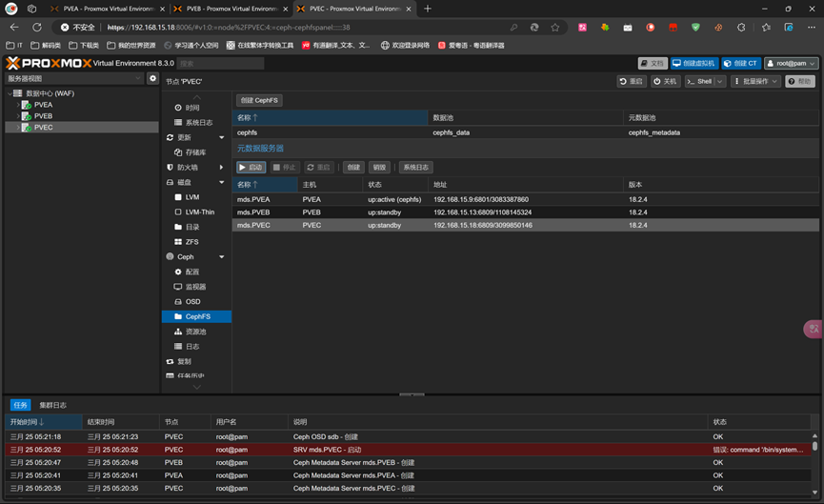Image resolution: width=824 pixels, height=504 pixels.
Task: Click the Proxmox logo
Action: coord(49,63)
